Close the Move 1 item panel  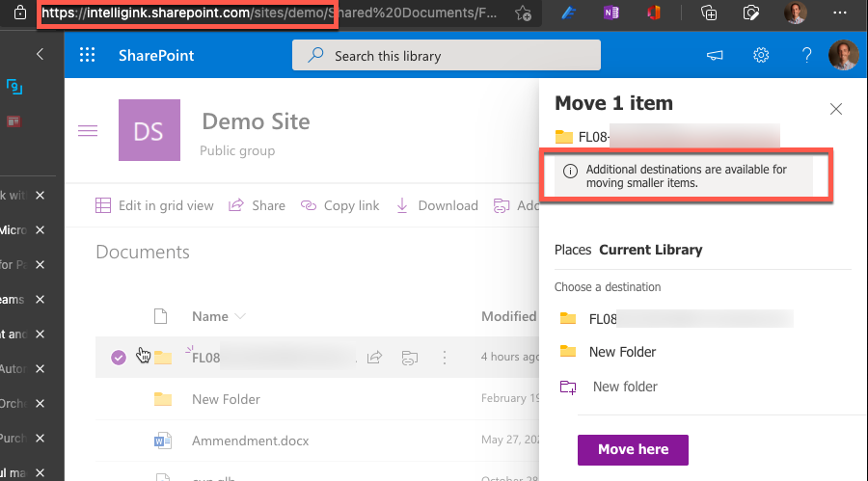pyautogui.click(x=836, y=109)
